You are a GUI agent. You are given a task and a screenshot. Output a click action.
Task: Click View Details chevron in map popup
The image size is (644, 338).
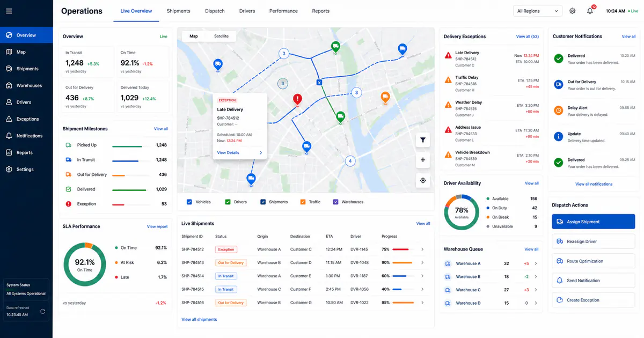click(261, 153)
